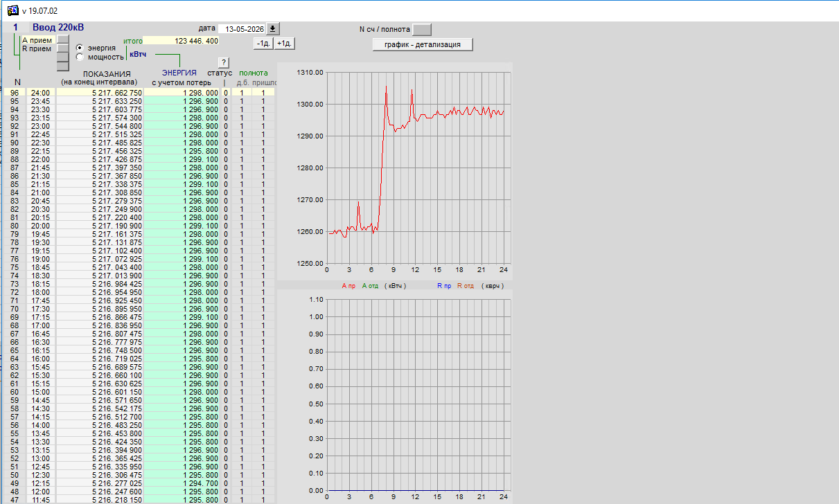Image resolution: width=839 pixels, height=504 pixels.
Task: Select the energy value in the 14:15 row
Action: coord(182,416)
